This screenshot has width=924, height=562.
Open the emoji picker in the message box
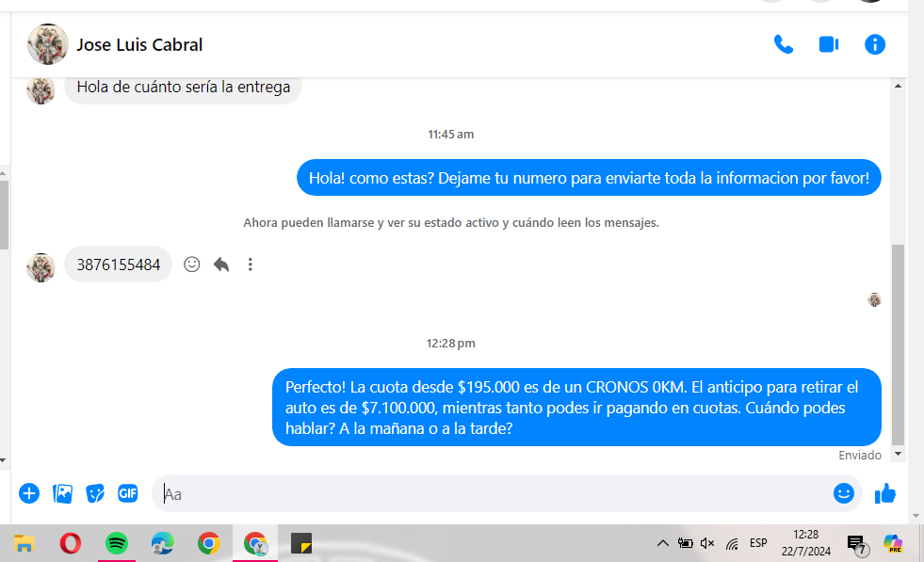tap(843, 493)
